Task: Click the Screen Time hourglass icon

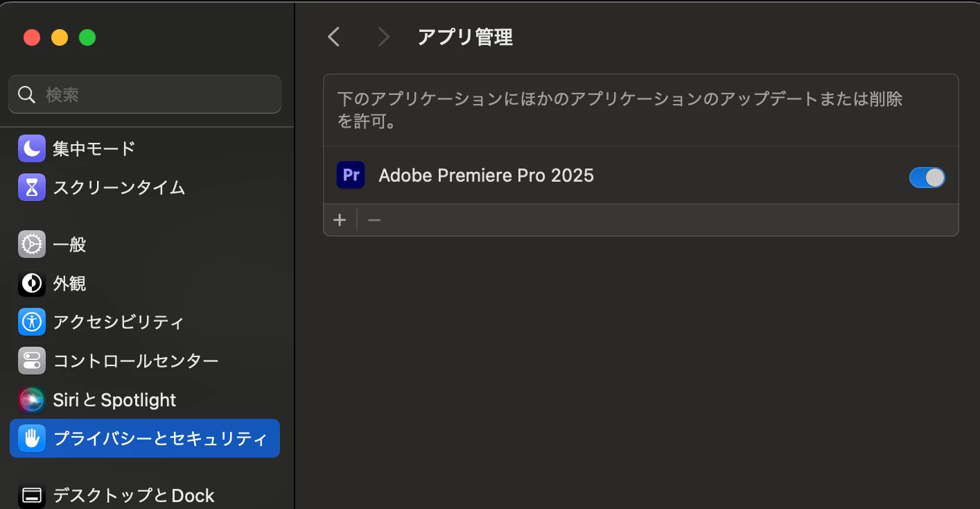Action: coord(32,187)
